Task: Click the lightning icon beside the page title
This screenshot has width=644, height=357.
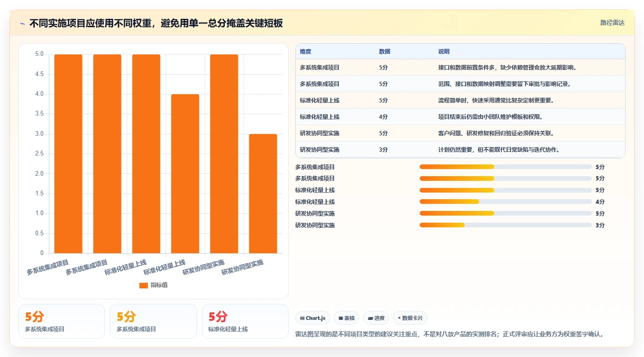Action: click(x=23, y=23)
